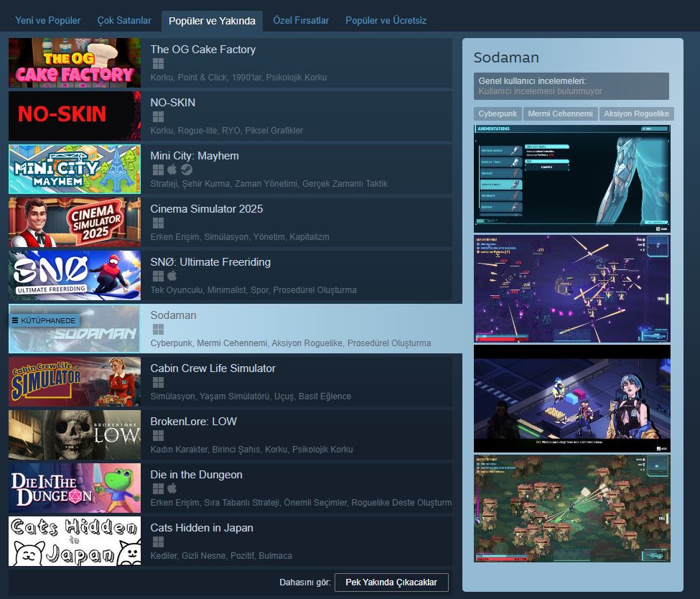Click the Aksiyon Roguelike tag button
700x599 pixels.
tap(636, 114)
